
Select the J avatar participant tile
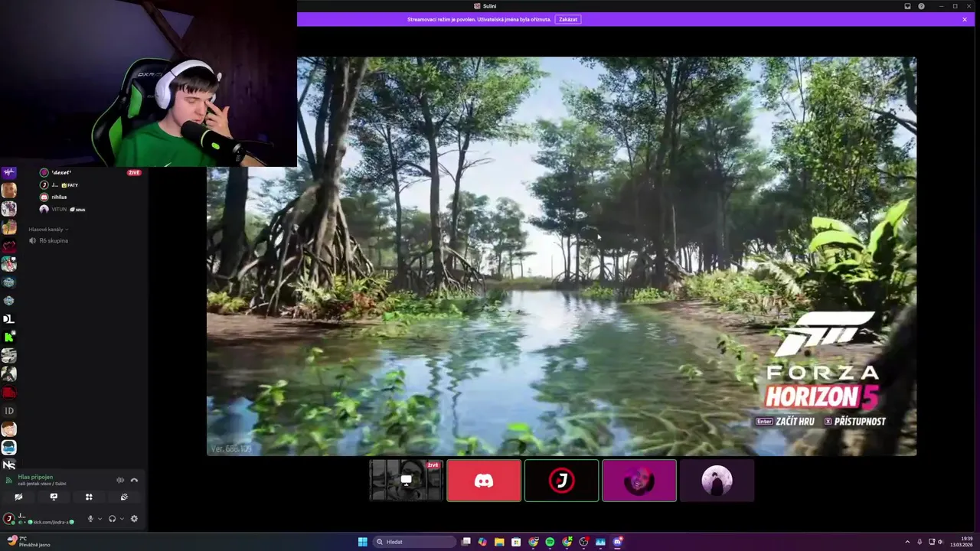(x=562, y=481)
